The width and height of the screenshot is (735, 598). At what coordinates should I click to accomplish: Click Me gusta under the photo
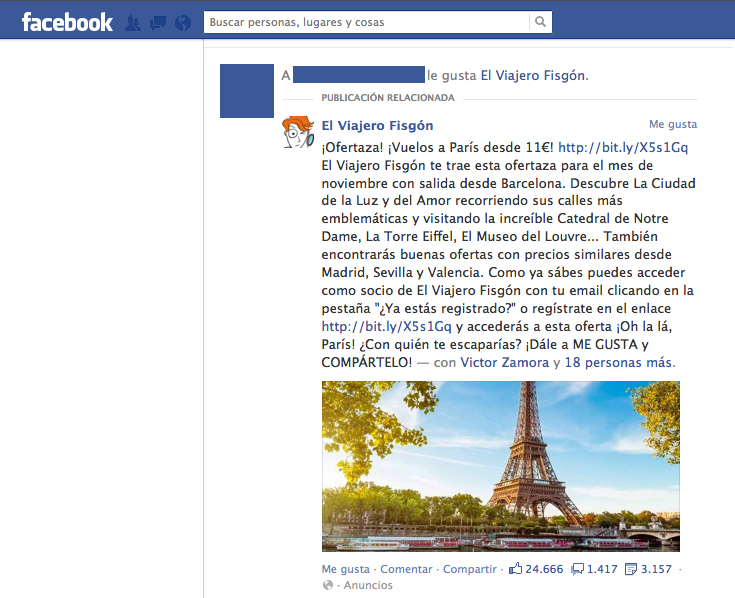(x=345, y=569)
